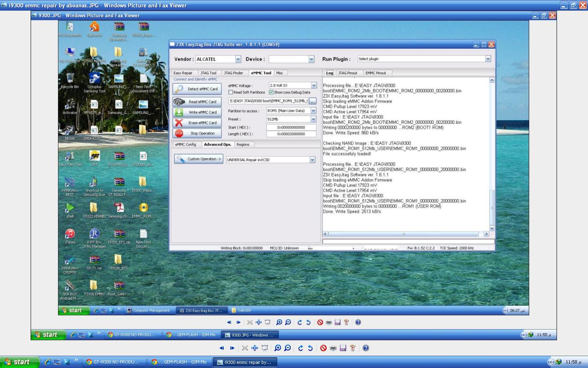Open Run Plugin dropdown
Image resolution: width=588 pixels, height=368 pixels.
488,59
